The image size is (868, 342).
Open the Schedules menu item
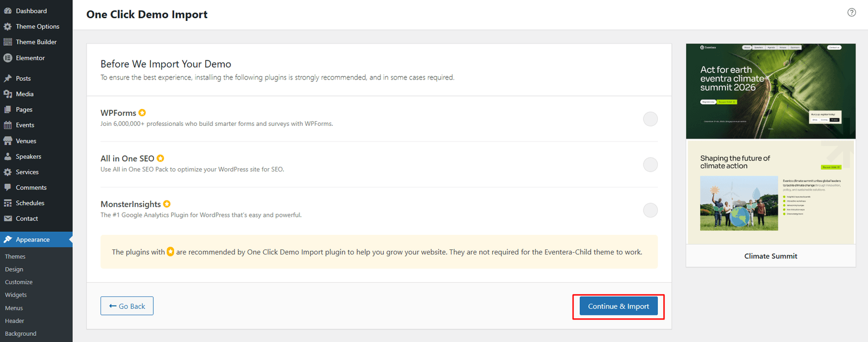36,203
